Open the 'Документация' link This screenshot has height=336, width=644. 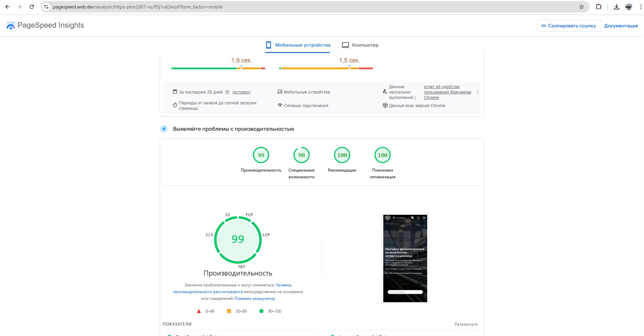tap(621, 25)
